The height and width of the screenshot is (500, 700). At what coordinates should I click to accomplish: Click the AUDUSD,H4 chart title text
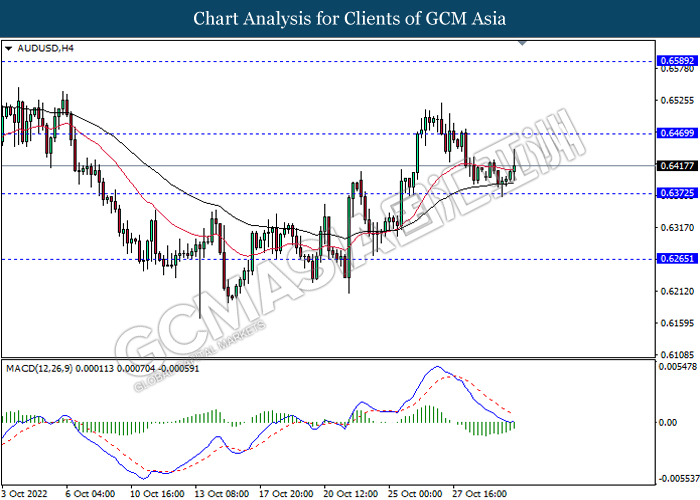click(x=45, y=48)
